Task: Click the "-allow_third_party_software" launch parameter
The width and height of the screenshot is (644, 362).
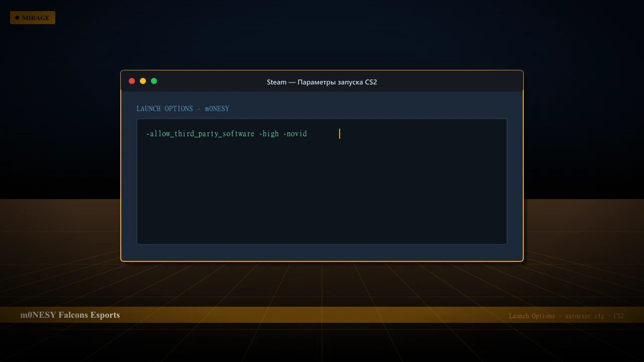Action: click(200, 134)
